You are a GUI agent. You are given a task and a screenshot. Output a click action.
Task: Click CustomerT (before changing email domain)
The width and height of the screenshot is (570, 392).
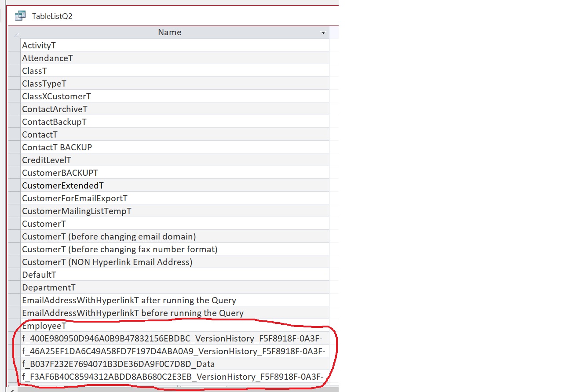[x=109, y=236]
